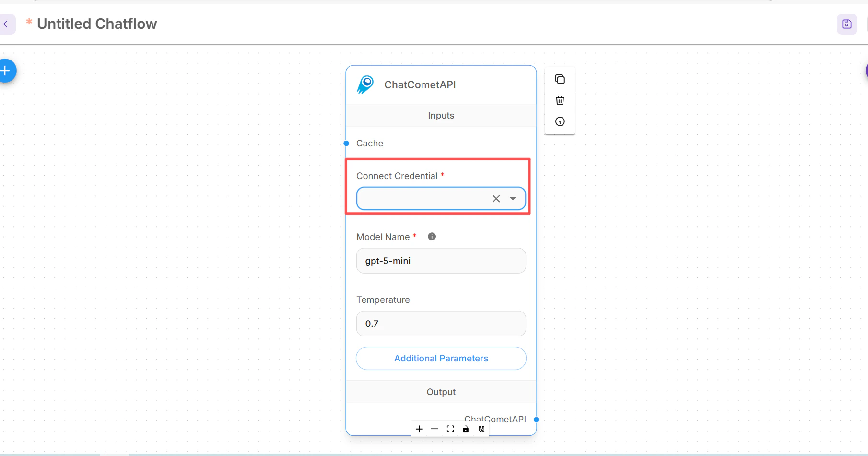Fit the flow to view with the frame icon
The image size is (868, 456).
[450, 429]
